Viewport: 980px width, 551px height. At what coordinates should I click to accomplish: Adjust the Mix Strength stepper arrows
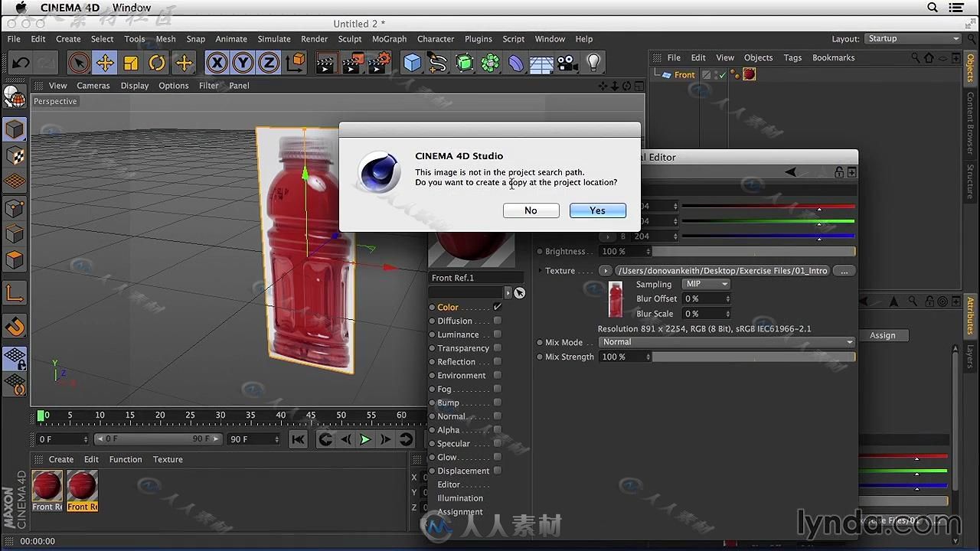[648, 357]
